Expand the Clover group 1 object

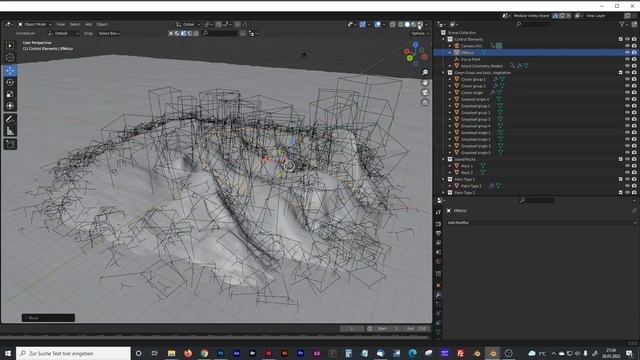450,79
